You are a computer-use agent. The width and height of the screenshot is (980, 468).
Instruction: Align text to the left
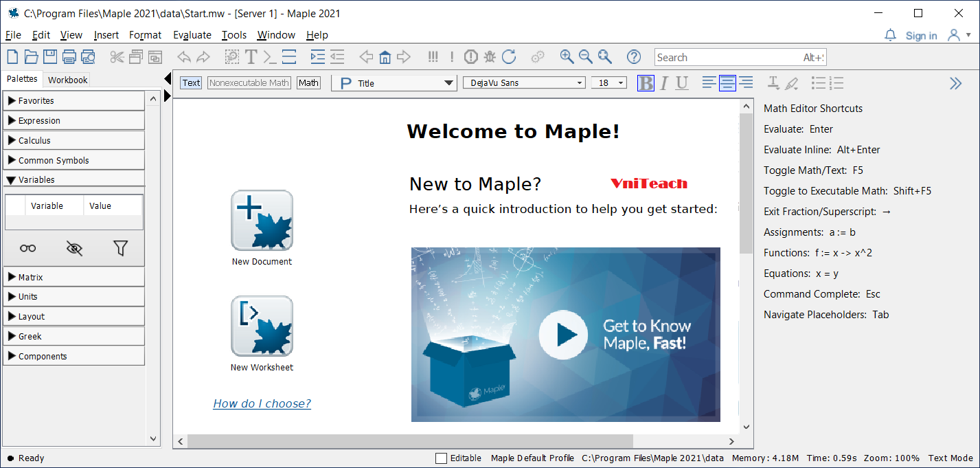click(709, 83)
